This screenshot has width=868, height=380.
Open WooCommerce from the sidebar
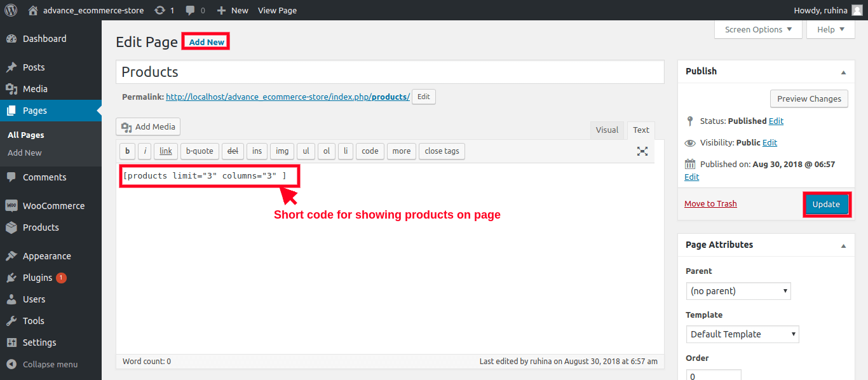click(x=53, y=206)
